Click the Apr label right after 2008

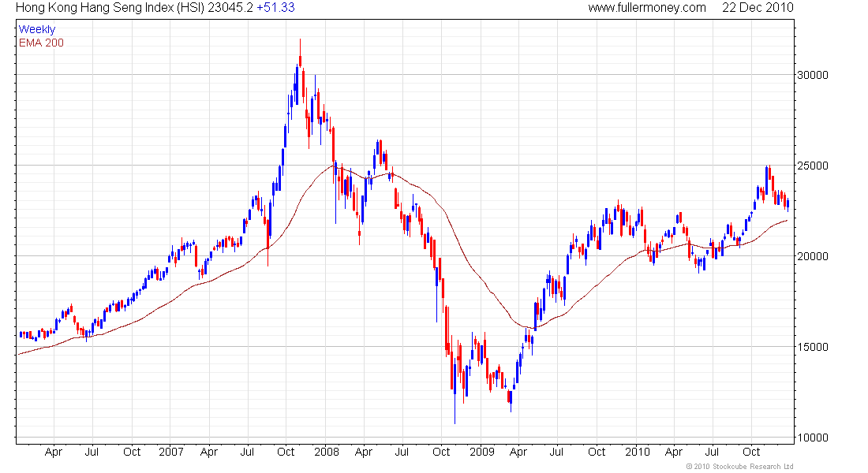click(x=364, y=453)
